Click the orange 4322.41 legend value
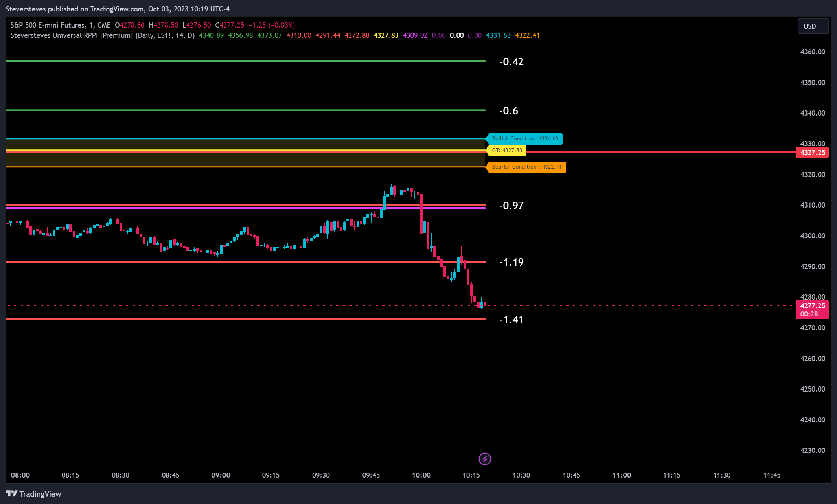 [527, 35]
